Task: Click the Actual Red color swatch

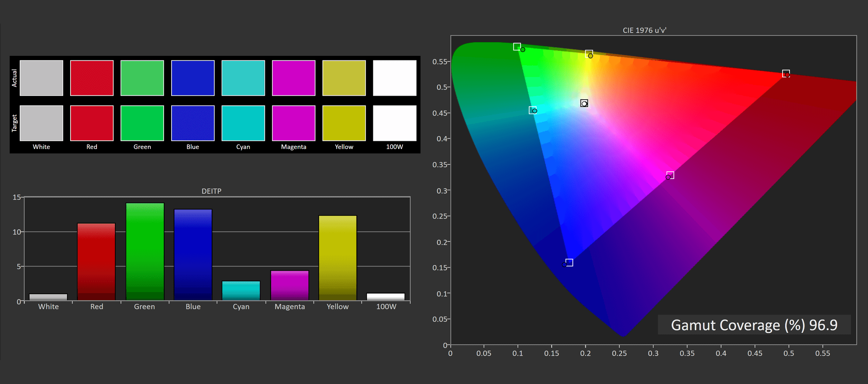Action: click(x=92, y=78)
